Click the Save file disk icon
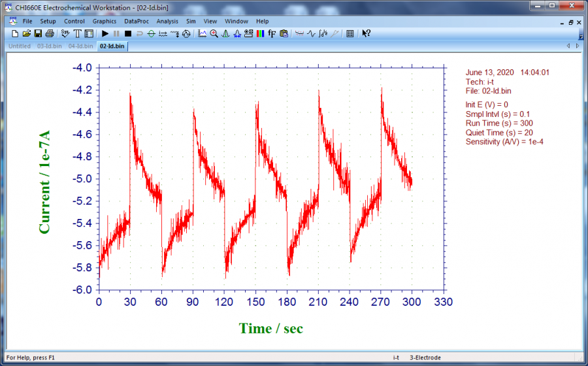Screen dimensions: 588x366 [x=38, y=33]
